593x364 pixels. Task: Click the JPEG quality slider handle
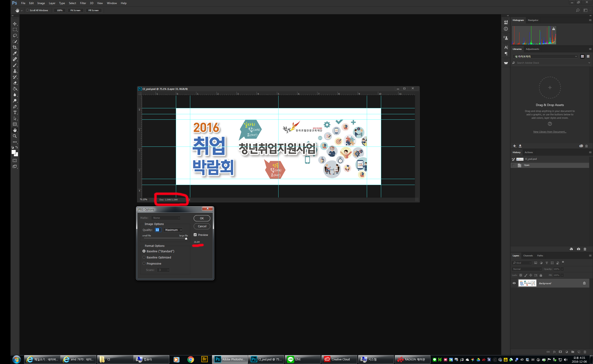[186, 239]
